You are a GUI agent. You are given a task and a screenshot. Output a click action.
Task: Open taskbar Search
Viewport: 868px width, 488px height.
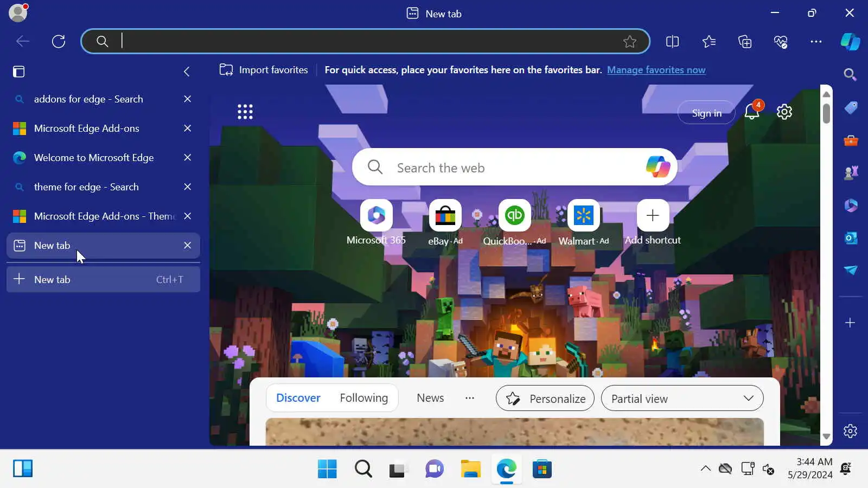(x=363, y=469)
